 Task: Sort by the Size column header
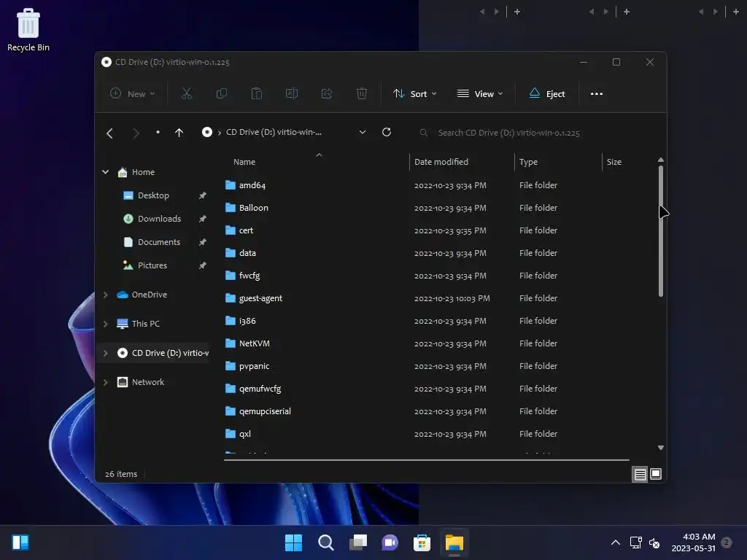click(629, 162)
